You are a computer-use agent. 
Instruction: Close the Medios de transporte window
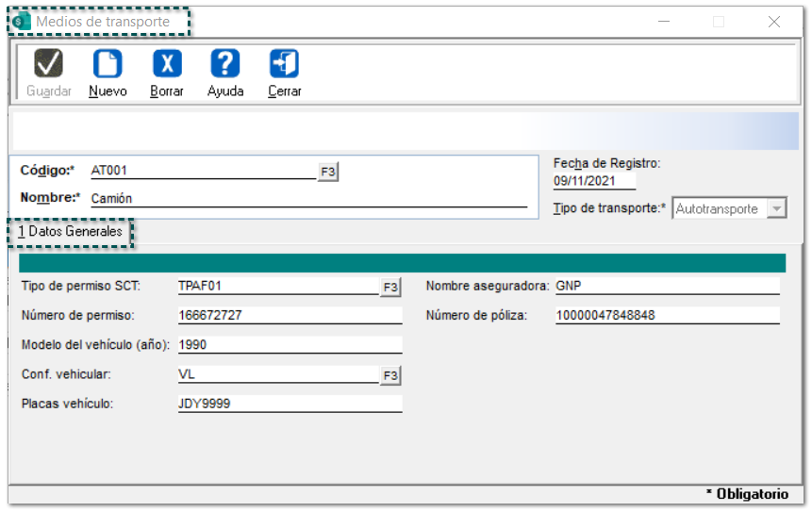click(x=773, y=22)
